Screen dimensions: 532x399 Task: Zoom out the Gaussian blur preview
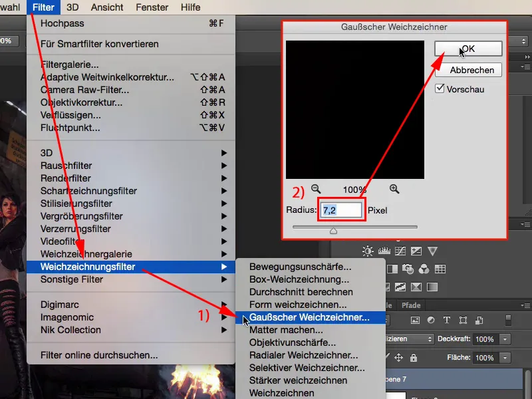pyautogui.click(x=316, y=189)
